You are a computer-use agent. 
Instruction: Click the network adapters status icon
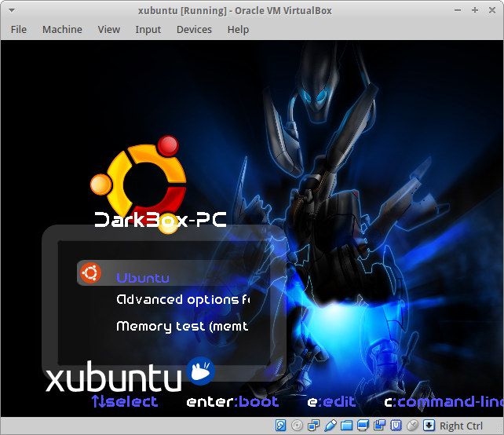tap(313, 426)
